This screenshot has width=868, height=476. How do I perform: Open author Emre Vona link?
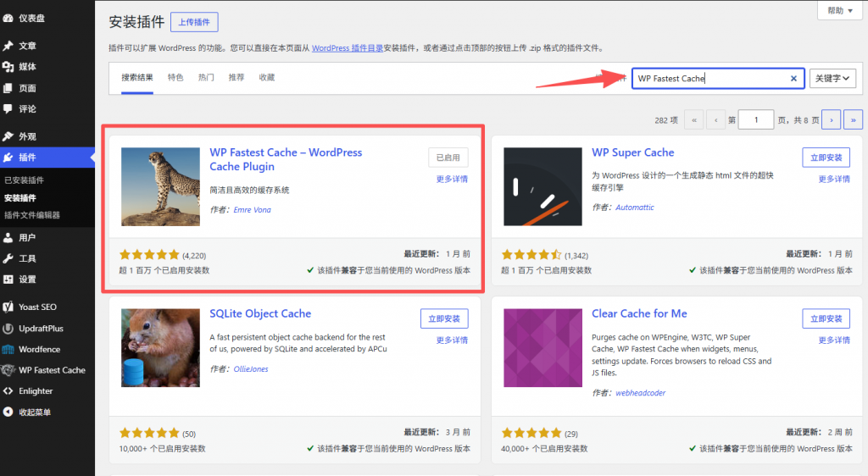[x=253, y=210]
